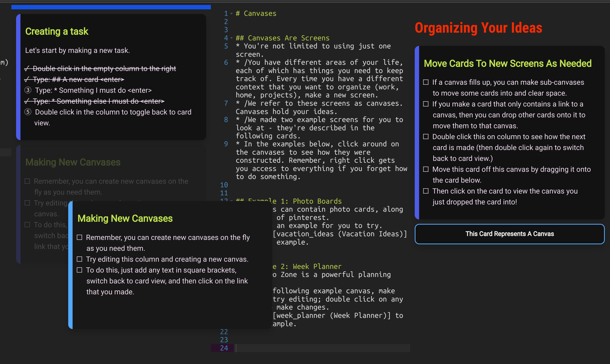Open 'This Card Represents A Canvas' card
Screen dimensions: 610x364
click(x=509, y=234)
